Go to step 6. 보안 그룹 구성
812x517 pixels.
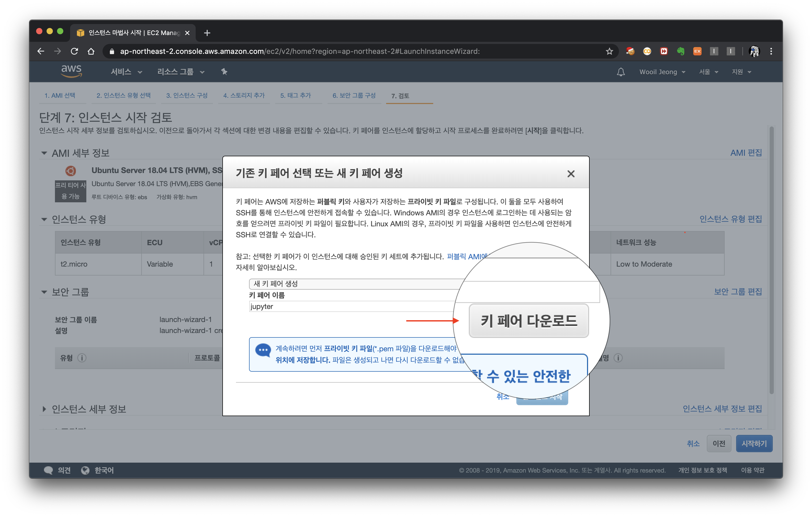(x=354, y=96)
